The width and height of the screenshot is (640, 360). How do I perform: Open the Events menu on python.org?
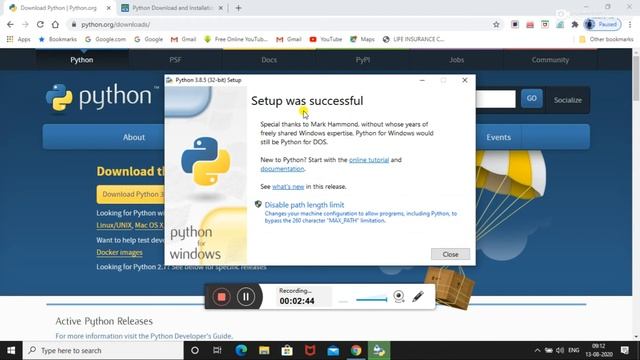[x=498, y=137]
